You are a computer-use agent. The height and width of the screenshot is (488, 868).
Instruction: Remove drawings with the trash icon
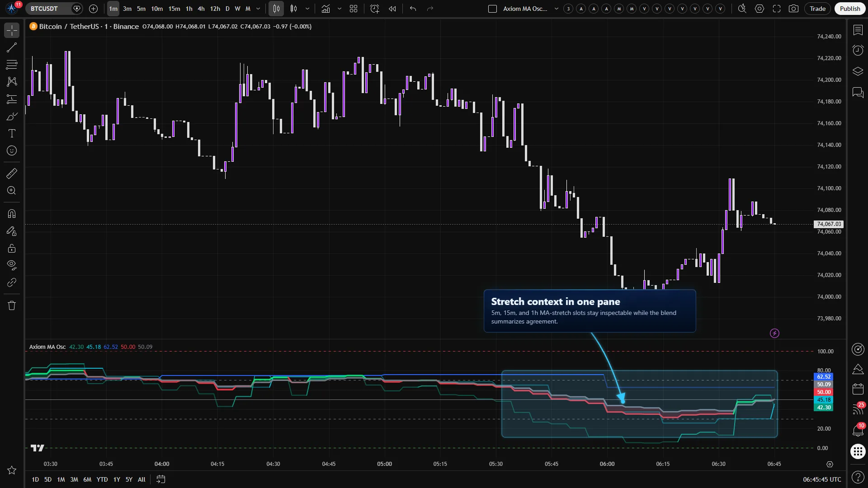coord(12,305)
